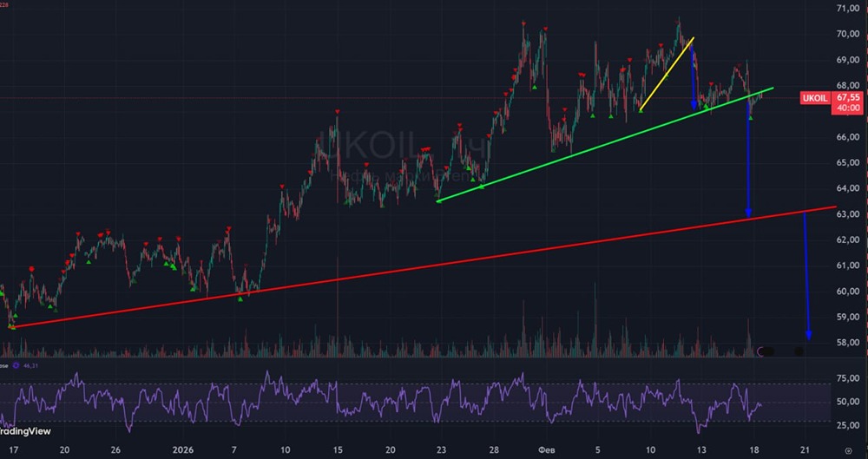Click price scale label 58,00
The image size is (868, 459).
(848, 343)
